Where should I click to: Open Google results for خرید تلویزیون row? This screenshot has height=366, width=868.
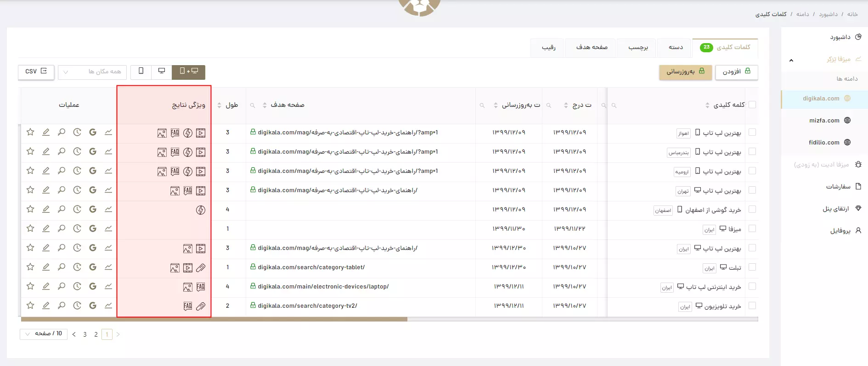point(93,305)
